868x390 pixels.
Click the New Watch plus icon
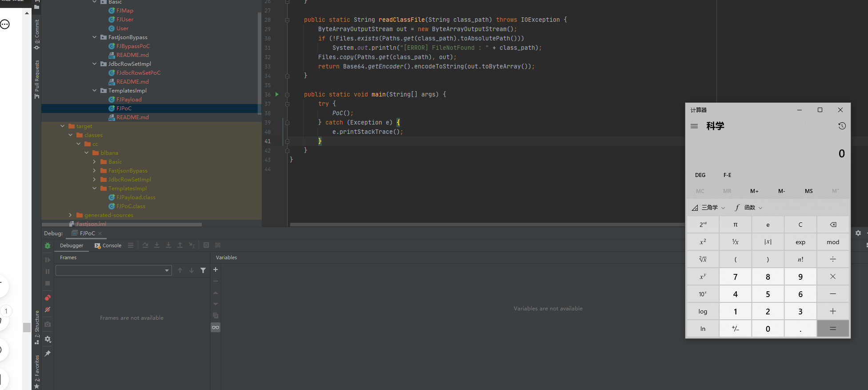click(x=216, y=269)
